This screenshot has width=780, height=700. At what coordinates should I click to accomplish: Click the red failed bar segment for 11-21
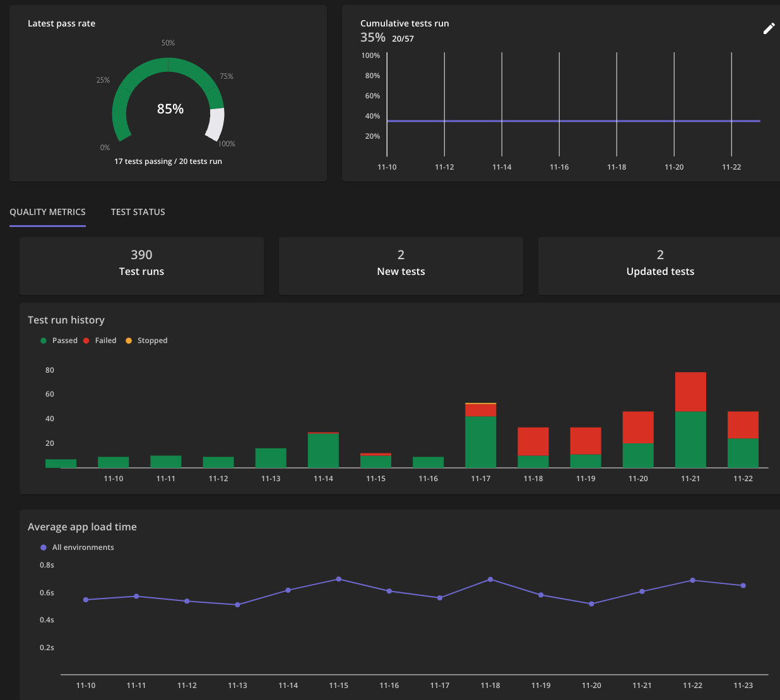click(x=690, y=392)
